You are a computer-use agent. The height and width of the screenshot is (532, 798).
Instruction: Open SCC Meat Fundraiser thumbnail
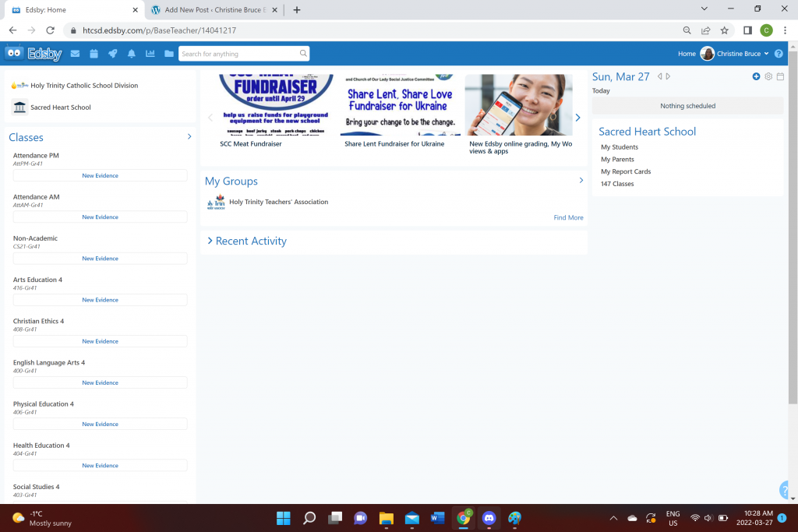(276, 105)
